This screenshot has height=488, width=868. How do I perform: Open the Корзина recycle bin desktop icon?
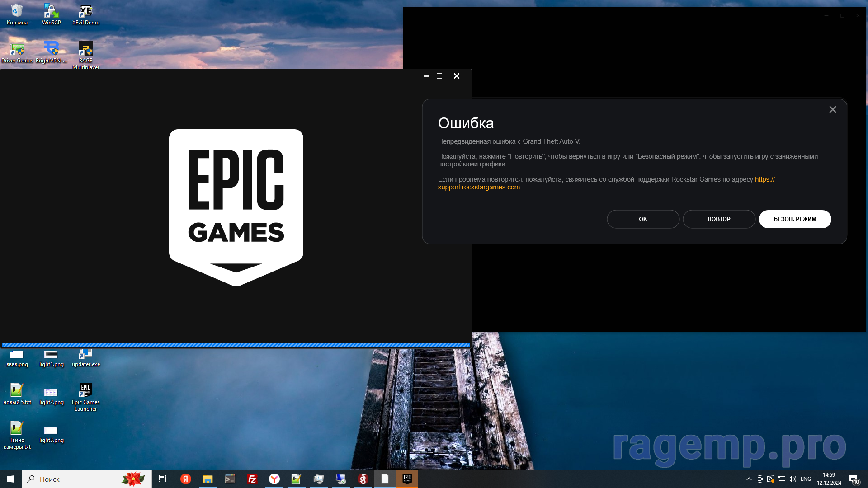[17, 14]
